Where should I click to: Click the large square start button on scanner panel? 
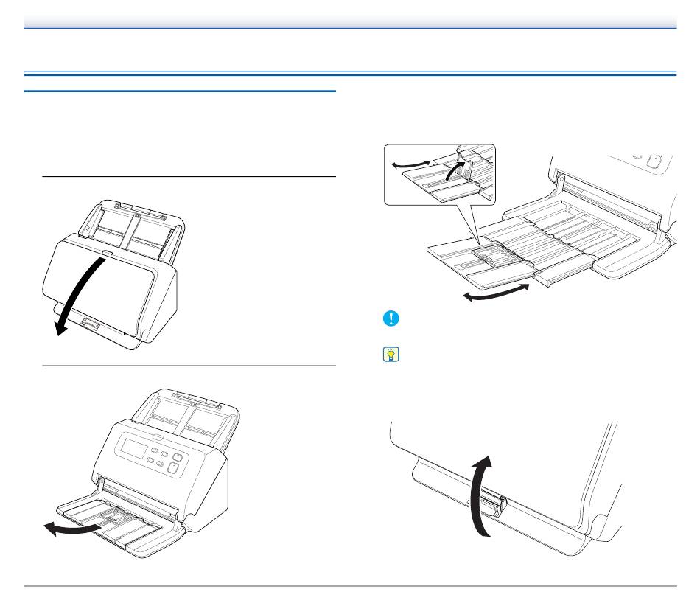172,468
